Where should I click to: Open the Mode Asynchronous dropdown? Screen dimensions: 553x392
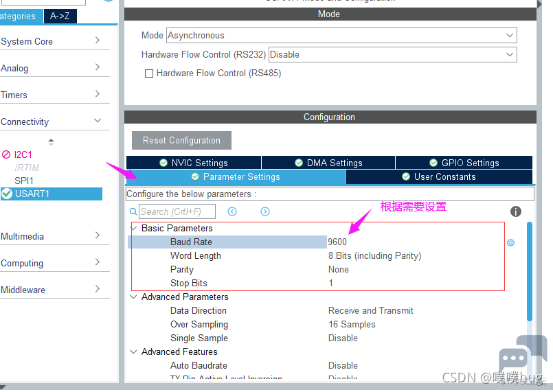click(x=341, y=35)
